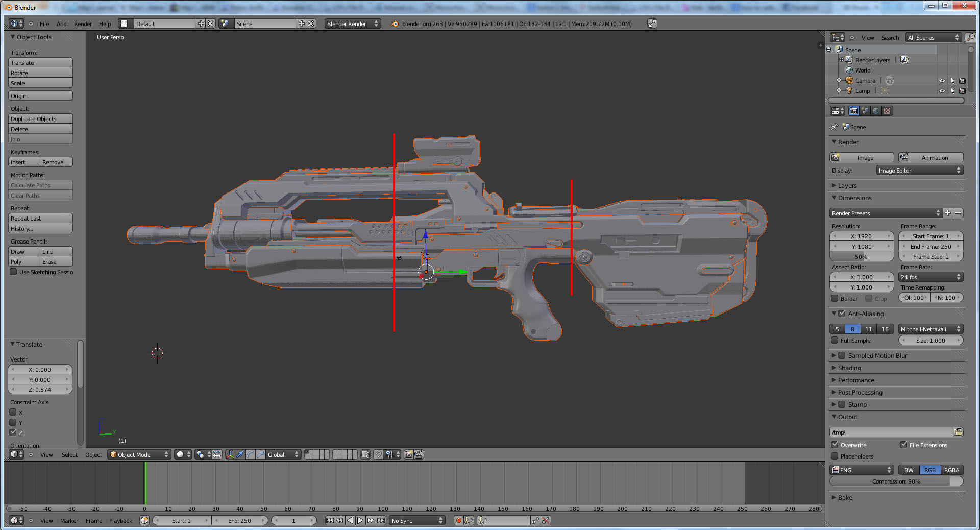Open the PNG file format dropdown
Viewport: 980px width, 530px height.
click(862, 470)
